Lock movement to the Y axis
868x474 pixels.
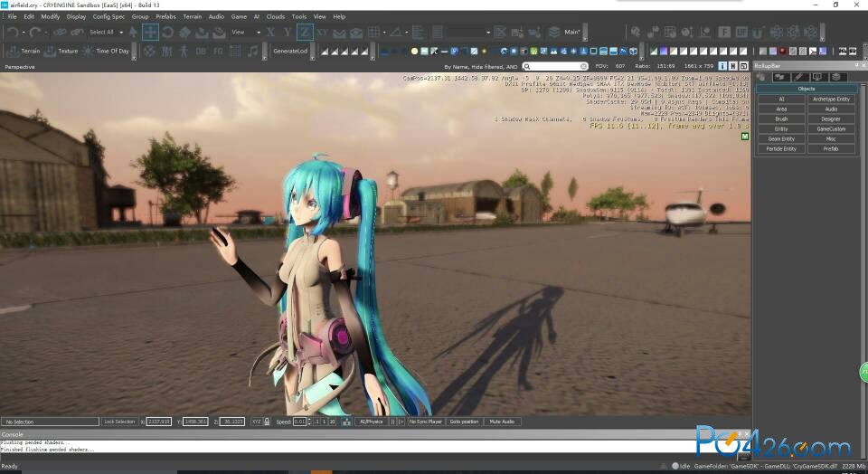pyautogui.click(x=288, y=33)
